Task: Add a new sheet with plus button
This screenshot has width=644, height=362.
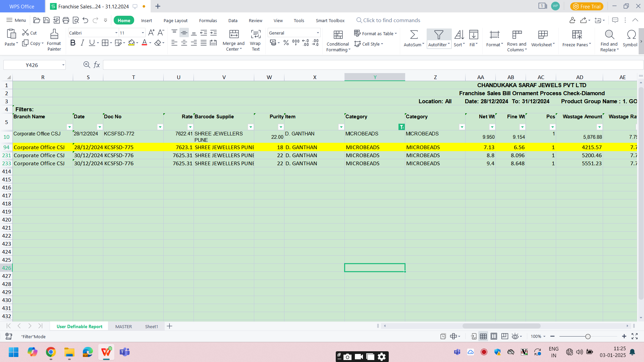Action: tap(170, 326)
